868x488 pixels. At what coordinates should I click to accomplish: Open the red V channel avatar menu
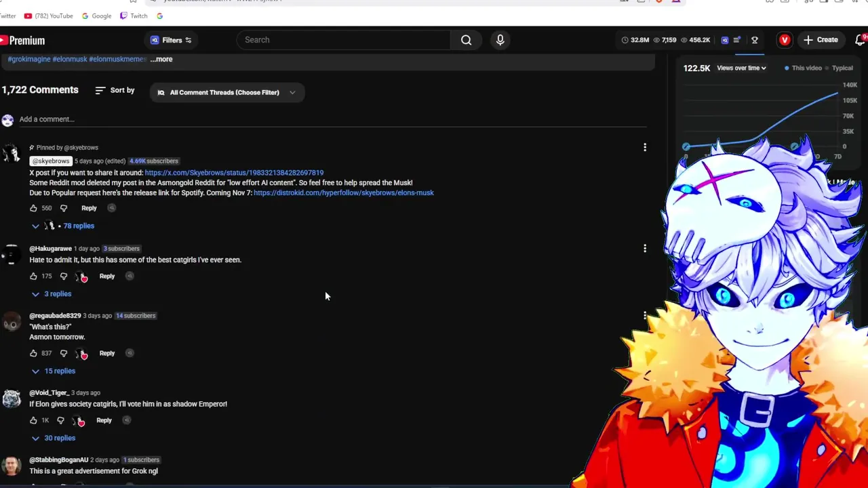coord(785,40)
